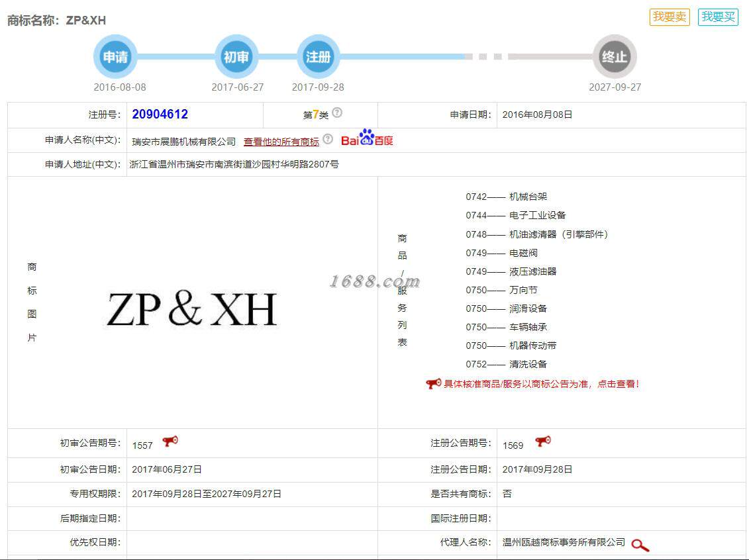Click megaphone icon before goods notice text
Viewport: 749px width, 560px height.
[x=434, y=383]
